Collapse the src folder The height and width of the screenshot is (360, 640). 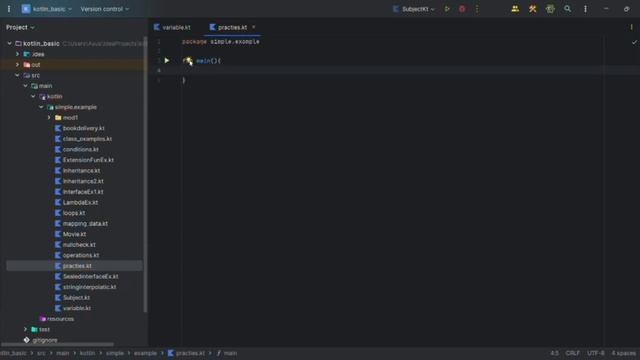17,75
